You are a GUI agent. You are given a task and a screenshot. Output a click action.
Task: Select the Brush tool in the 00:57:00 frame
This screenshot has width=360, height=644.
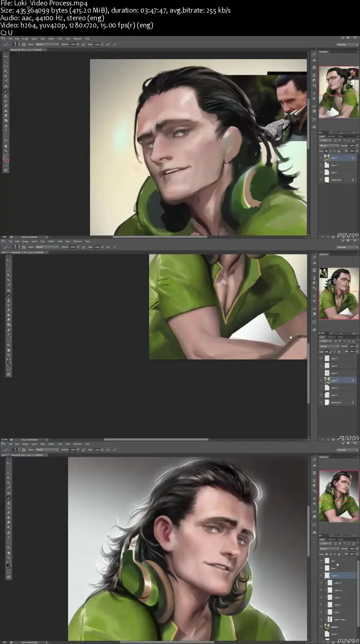coord(6,91)
